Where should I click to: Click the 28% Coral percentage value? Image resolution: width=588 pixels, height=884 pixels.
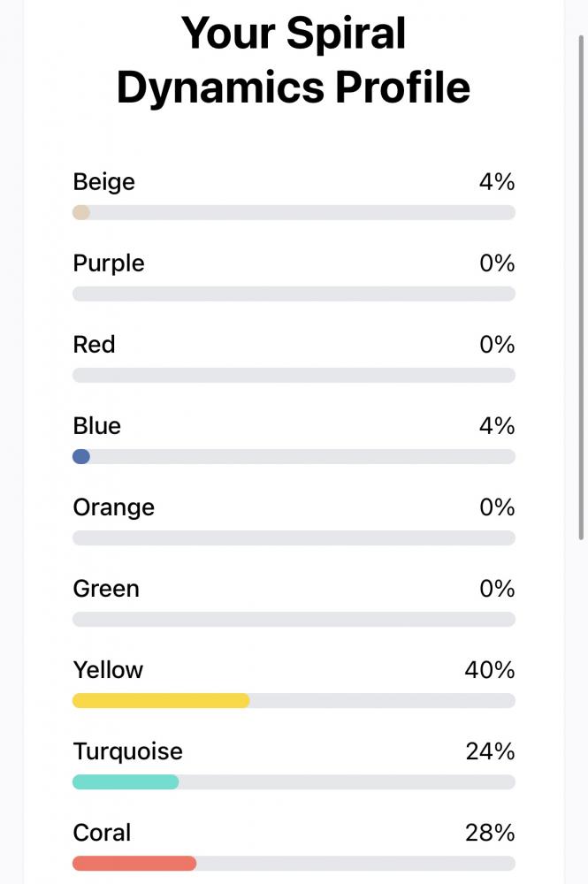click(x=489, y=833)
